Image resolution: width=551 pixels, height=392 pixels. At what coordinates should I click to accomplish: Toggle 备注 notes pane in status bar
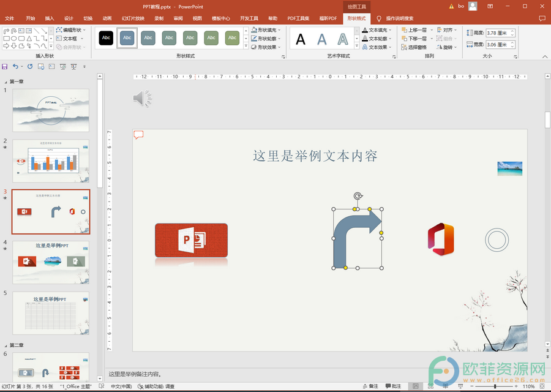(x=370, y=386)
